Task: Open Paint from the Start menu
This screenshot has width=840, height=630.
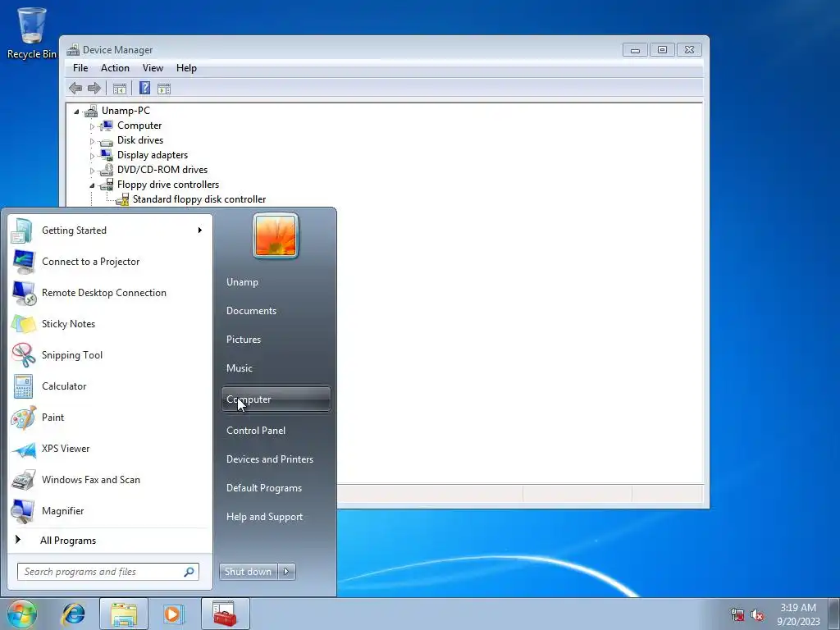Action: [109, 418]
